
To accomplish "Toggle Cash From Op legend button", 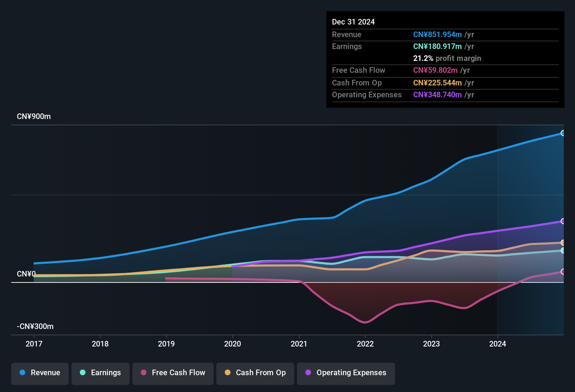I will (x=255, y=373).
